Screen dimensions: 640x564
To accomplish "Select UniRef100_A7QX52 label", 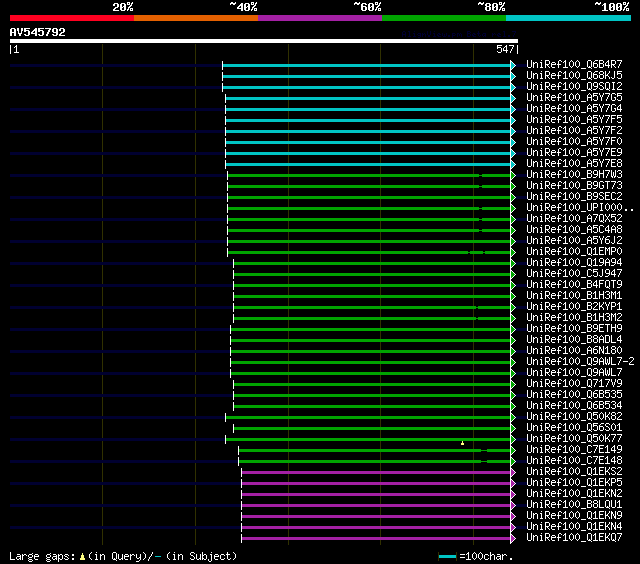I will [x=574, y=219].
